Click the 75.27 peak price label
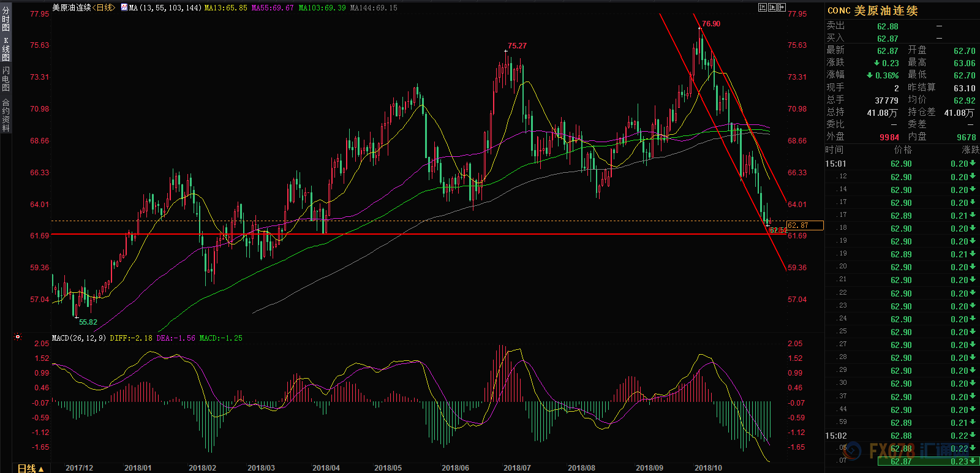 click(x=517, y=46)
